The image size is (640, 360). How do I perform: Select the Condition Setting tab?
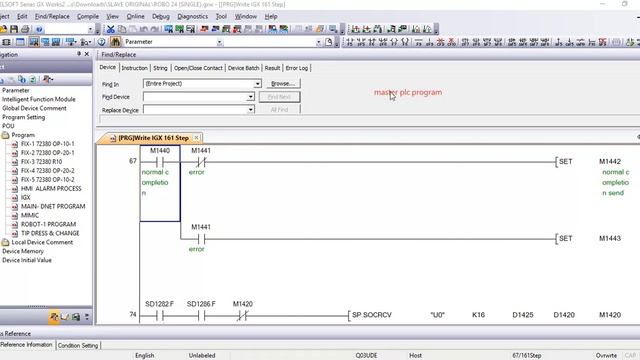pos(78,345)
